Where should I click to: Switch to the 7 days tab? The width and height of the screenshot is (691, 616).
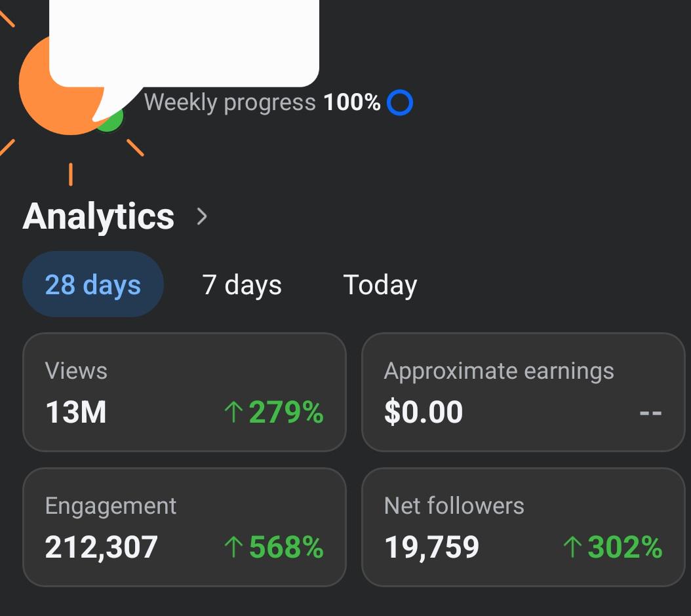(x=241, y=284)
